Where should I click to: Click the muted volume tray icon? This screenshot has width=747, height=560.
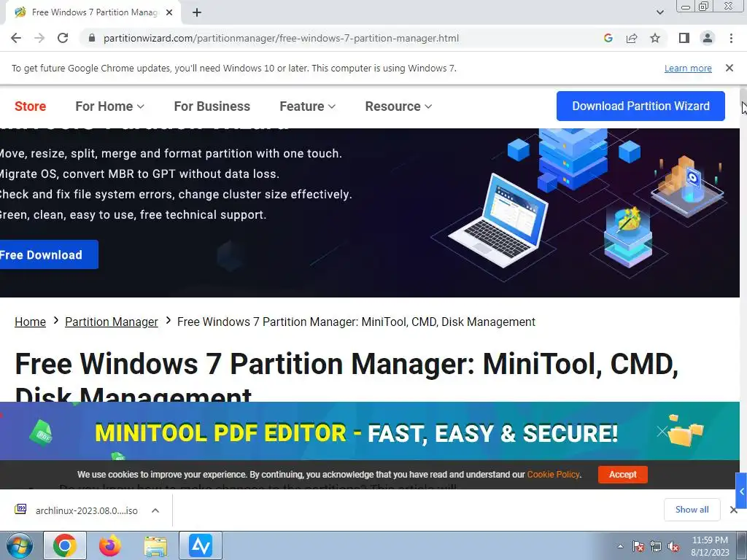coord(673,546)
